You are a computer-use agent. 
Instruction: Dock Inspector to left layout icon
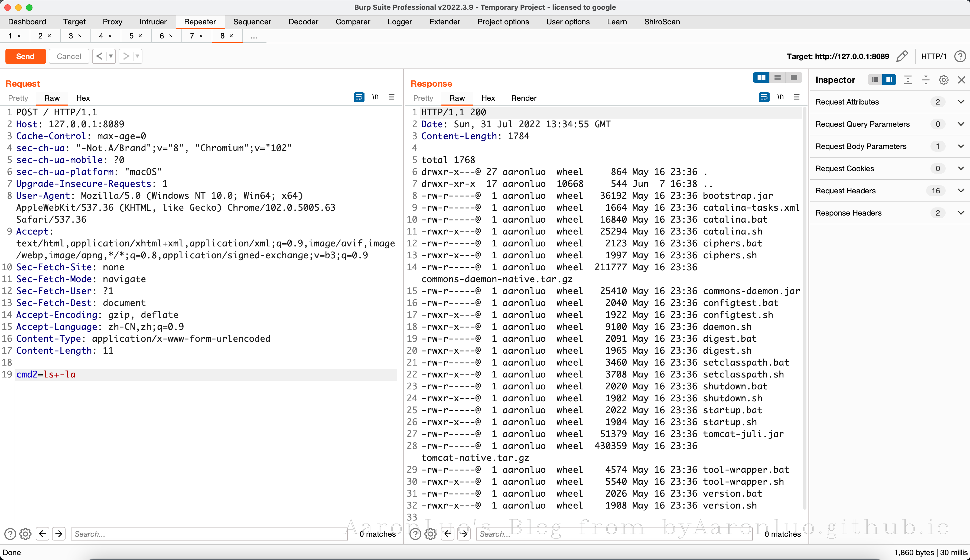pos(875,80)
